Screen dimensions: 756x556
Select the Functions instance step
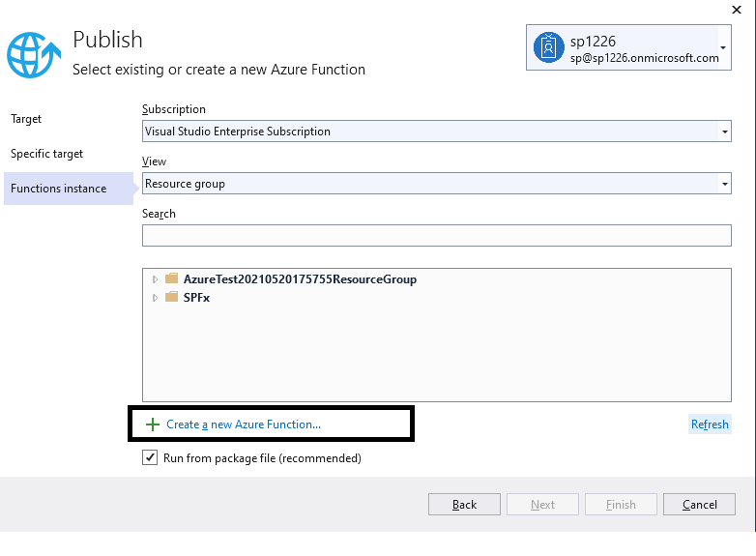(x=69, y=189)
